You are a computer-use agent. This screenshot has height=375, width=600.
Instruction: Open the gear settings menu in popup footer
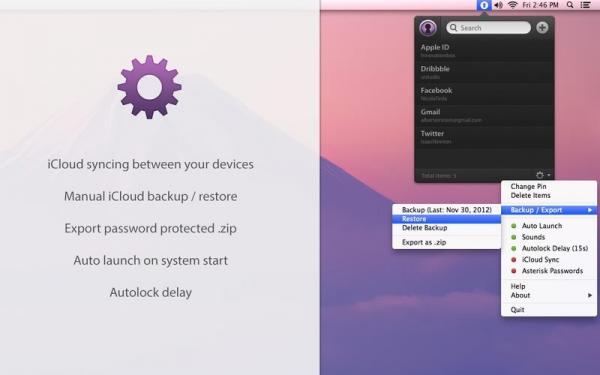(x=540, y=175)
